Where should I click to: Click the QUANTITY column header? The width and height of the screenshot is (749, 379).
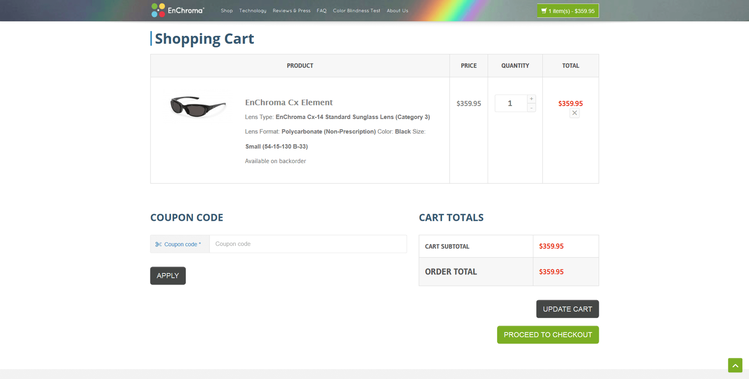tap(515, 65)
